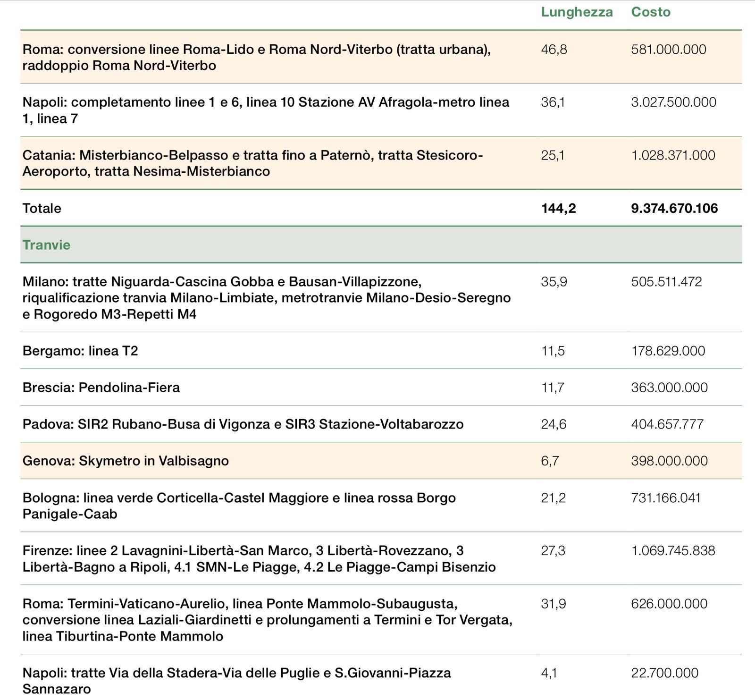Select the Genova: Skymetro in Valbisagno row
This screenshot has width=755, height=700.
point(126,461)
